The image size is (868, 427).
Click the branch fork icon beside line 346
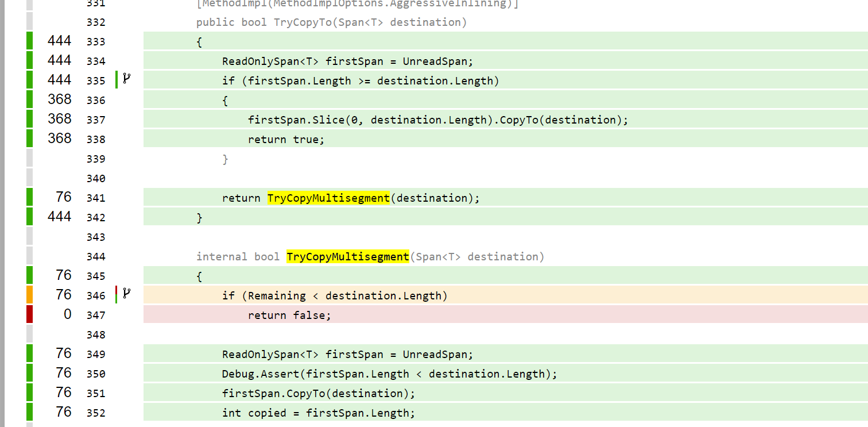click(126, 294)
